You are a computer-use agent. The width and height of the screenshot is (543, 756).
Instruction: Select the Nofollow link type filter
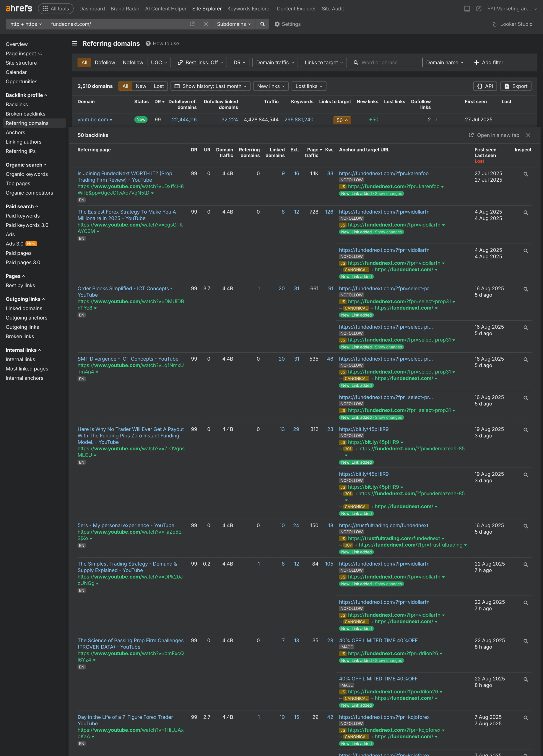133,63
